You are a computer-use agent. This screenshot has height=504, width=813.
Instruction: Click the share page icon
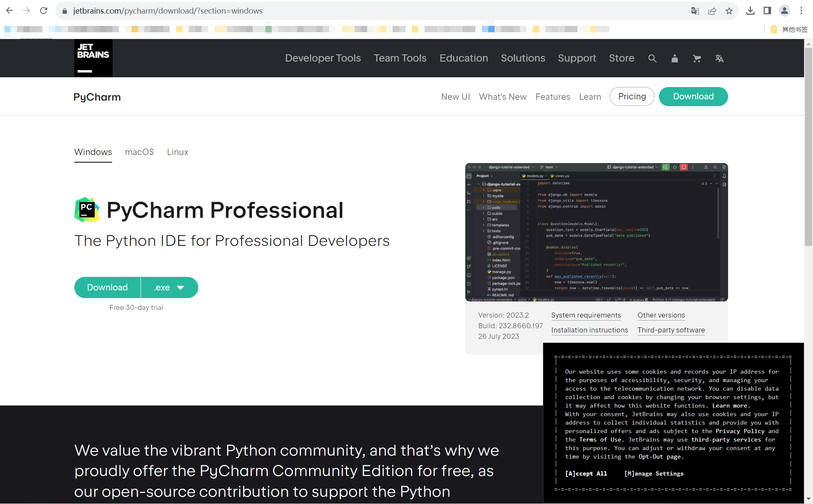(712, 11)
